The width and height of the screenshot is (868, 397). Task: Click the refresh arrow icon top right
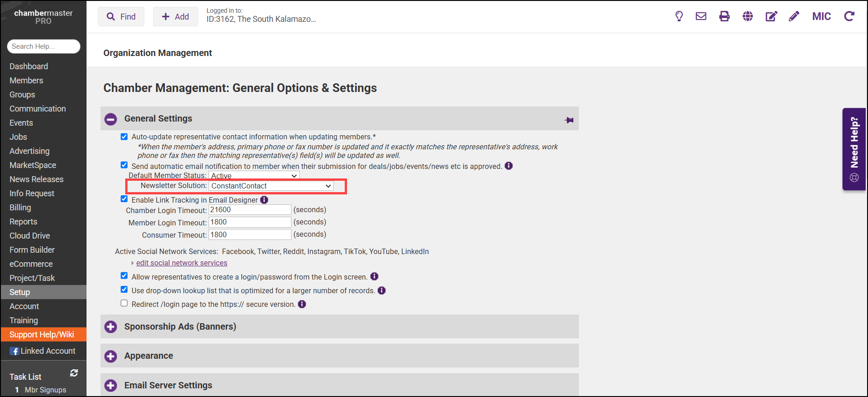tap(849, 16)
